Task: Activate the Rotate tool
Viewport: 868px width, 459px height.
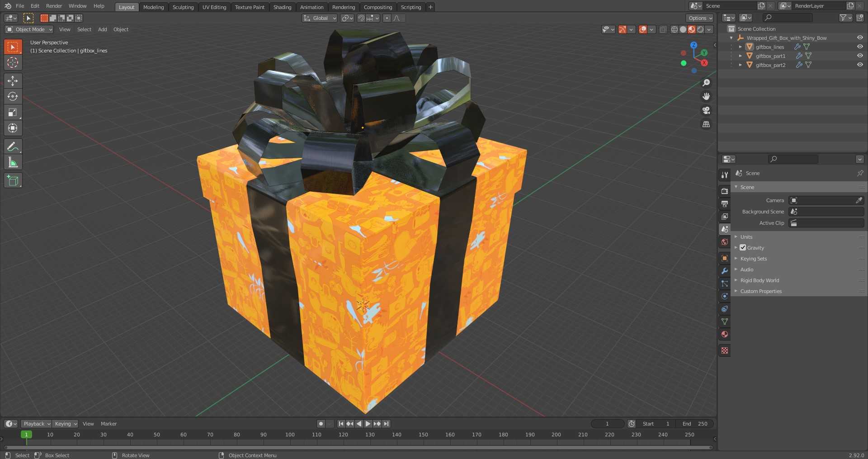Action: (x=13, y=96)
